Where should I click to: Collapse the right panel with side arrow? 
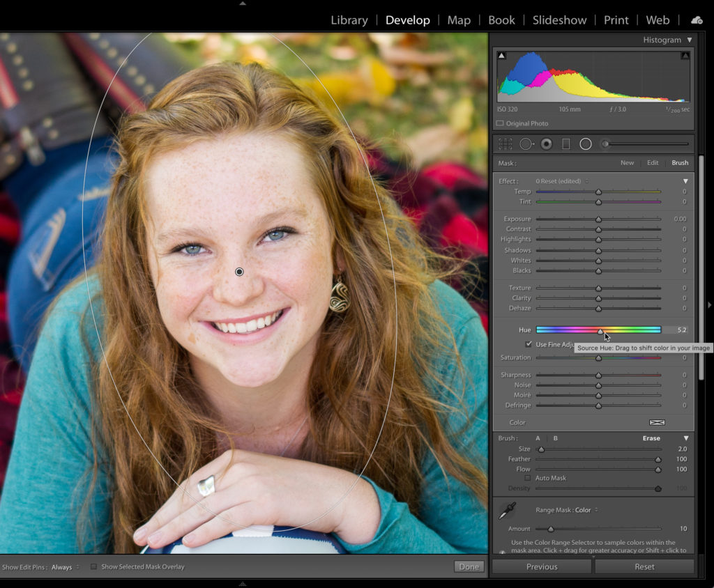click(709, 305)
